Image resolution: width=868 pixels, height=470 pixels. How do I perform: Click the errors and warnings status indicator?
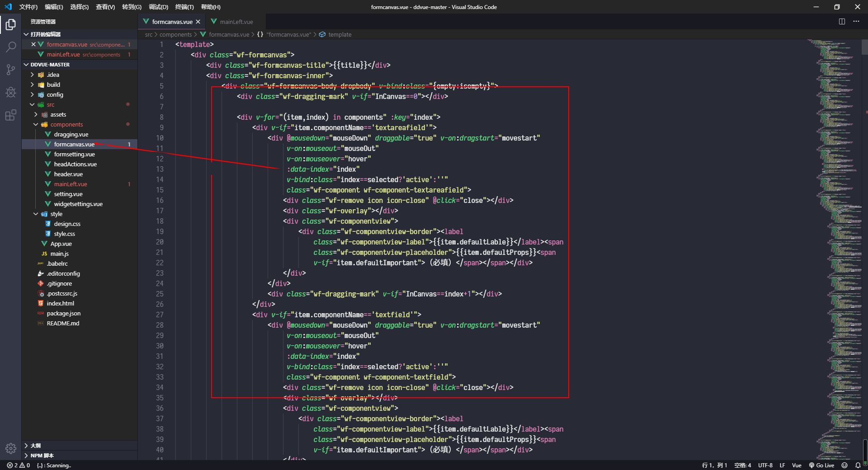coord(19,465)
